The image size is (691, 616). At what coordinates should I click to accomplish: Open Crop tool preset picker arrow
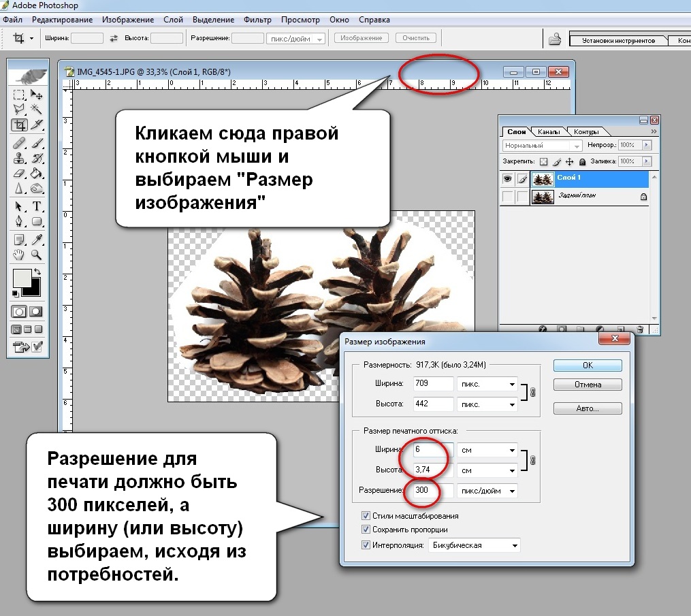coord(31,38)
